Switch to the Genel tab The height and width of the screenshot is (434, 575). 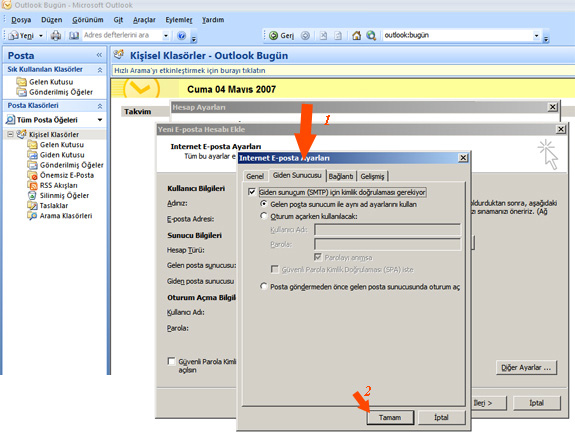[x=255, y=176]
